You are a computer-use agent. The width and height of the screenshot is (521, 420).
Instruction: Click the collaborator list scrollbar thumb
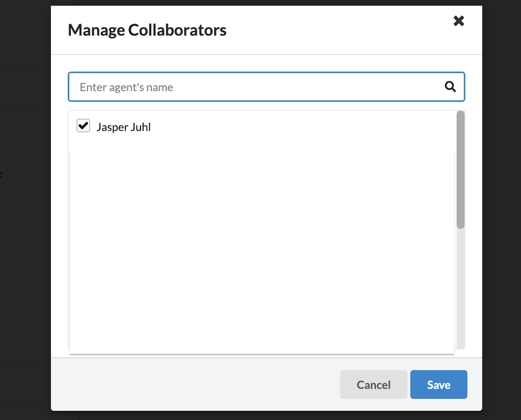(x=461, y=170)
